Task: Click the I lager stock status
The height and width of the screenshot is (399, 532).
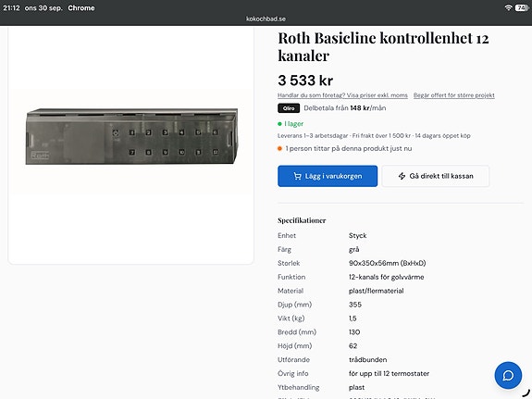Action: tap(291, 124)
